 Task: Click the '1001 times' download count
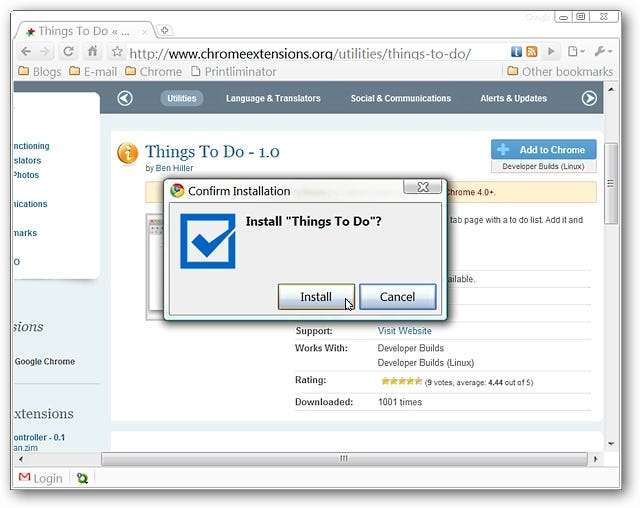(x=400, y=402)
